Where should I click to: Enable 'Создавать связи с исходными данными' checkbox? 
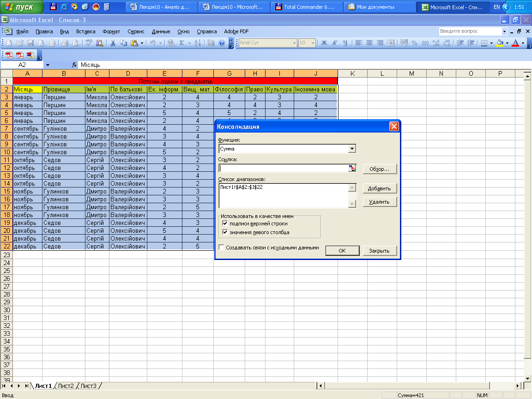(x=222, y=248)
